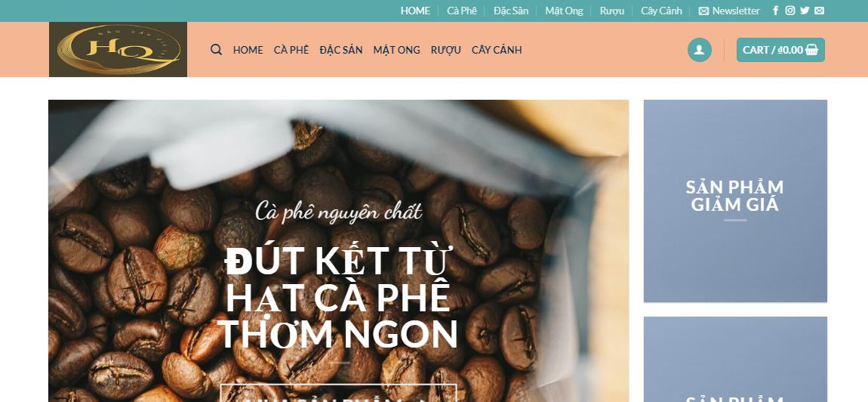Click the coffee beans hero banner
This screenshot has height=402, width=868.
pos(338,251)
